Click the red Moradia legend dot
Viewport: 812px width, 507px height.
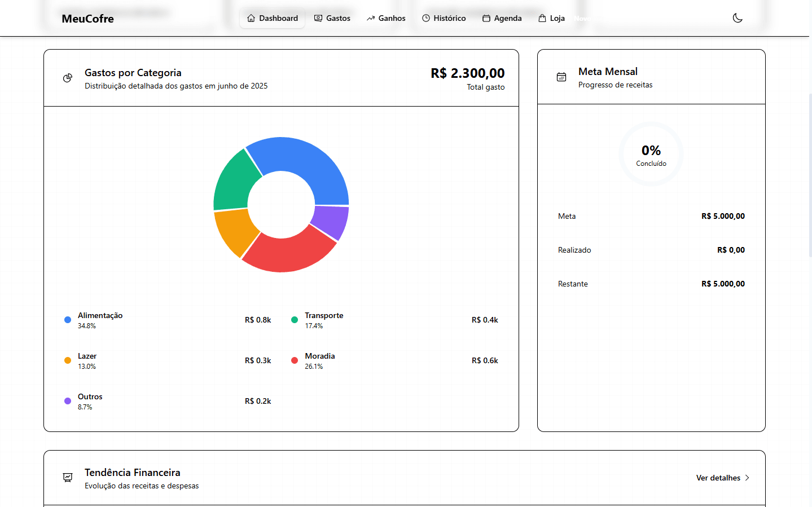click(295, 360)
